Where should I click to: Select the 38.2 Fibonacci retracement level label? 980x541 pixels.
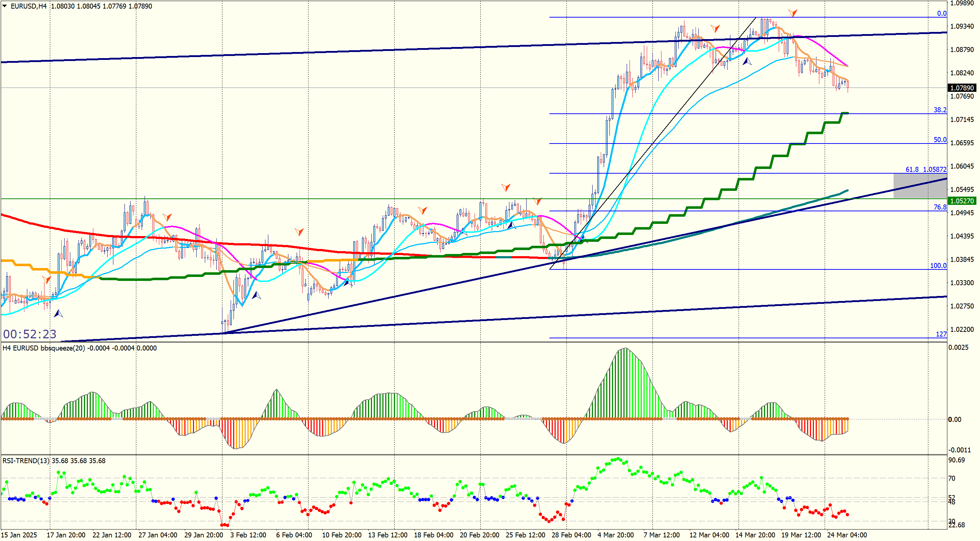(940, 110)
